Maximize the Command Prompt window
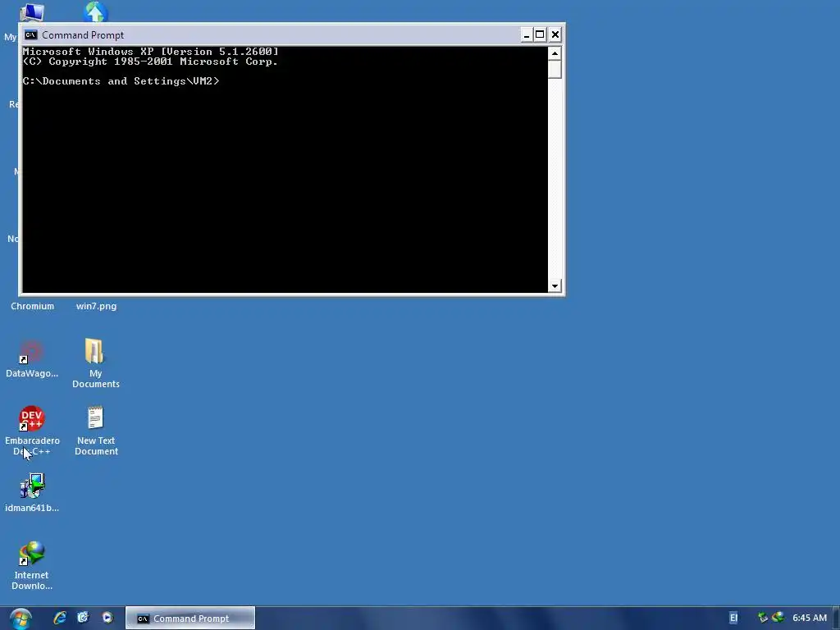 click(x=540, y=34)
